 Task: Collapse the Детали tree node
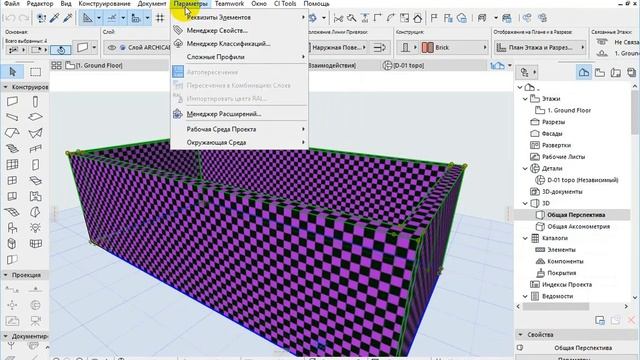coord(525,168)
